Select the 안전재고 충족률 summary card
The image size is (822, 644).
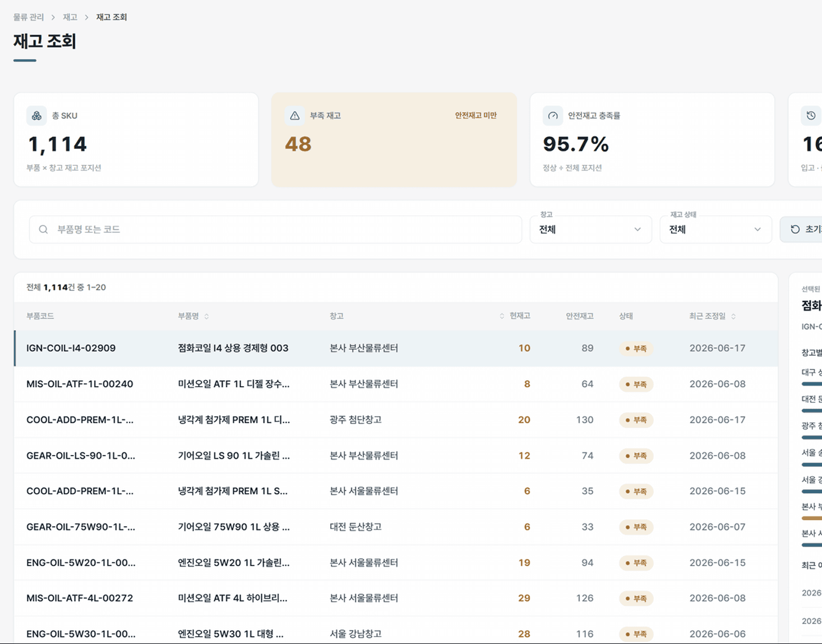point(652,140)
